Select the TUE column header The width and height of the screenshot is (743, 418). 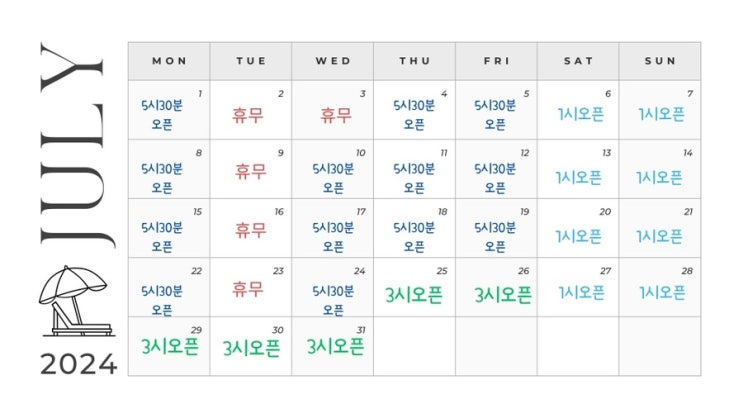pos(251,61)
